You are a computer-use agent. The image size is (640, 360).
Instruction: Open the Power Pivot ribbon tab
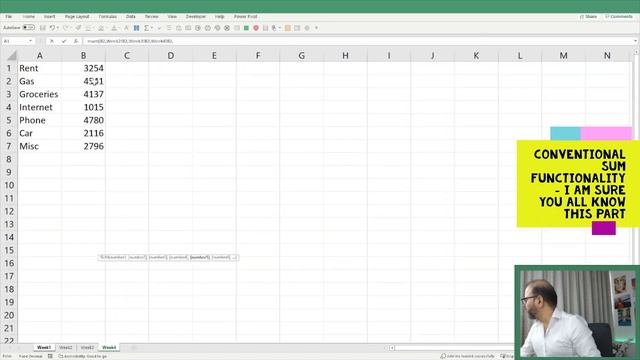[x=245, y=17]
